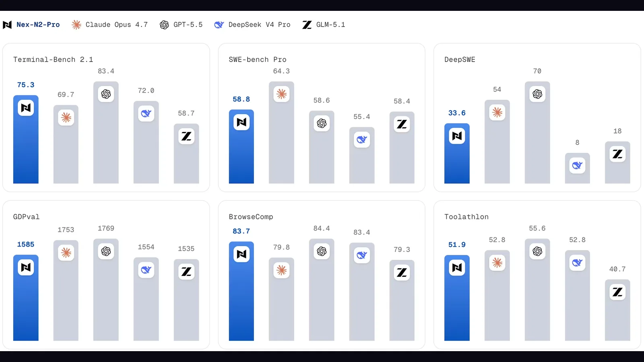644x362 pixels.
Task: Click the GPT icon on DeepSWE 70 bar
Action: [x=537, y=94]
